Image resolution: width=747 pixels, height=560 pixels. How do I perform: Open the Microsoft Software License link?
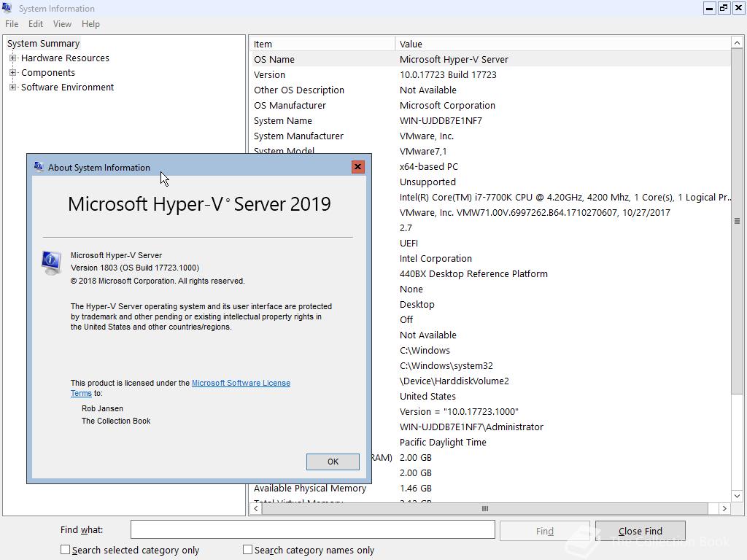coord(241,383)
